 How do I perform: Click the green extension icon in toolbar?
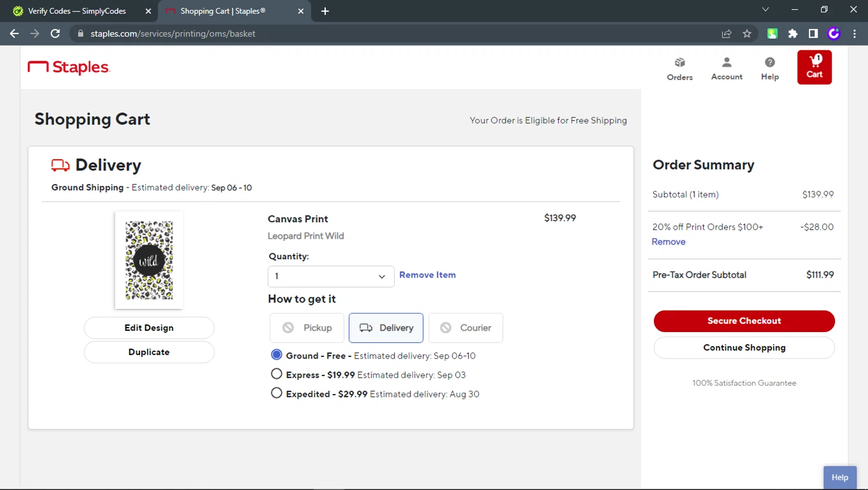[772, 34]
